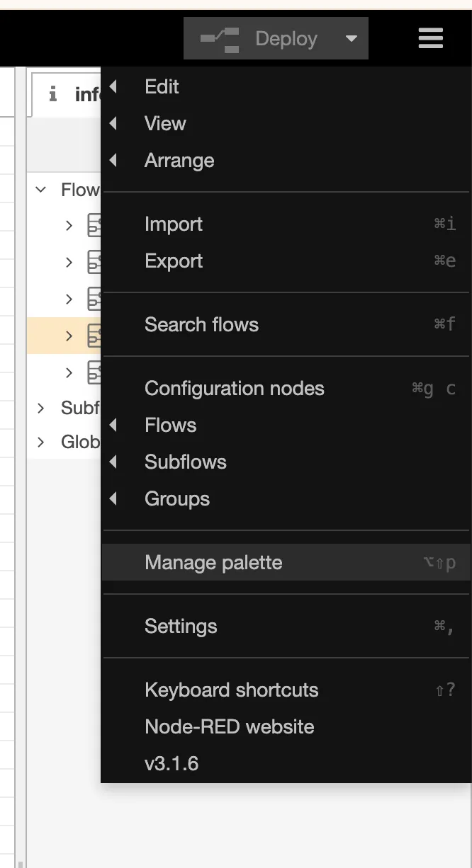The image size is (472, 868).
Task: Click the v3.1.6 version entry
Action: (286, 763)
